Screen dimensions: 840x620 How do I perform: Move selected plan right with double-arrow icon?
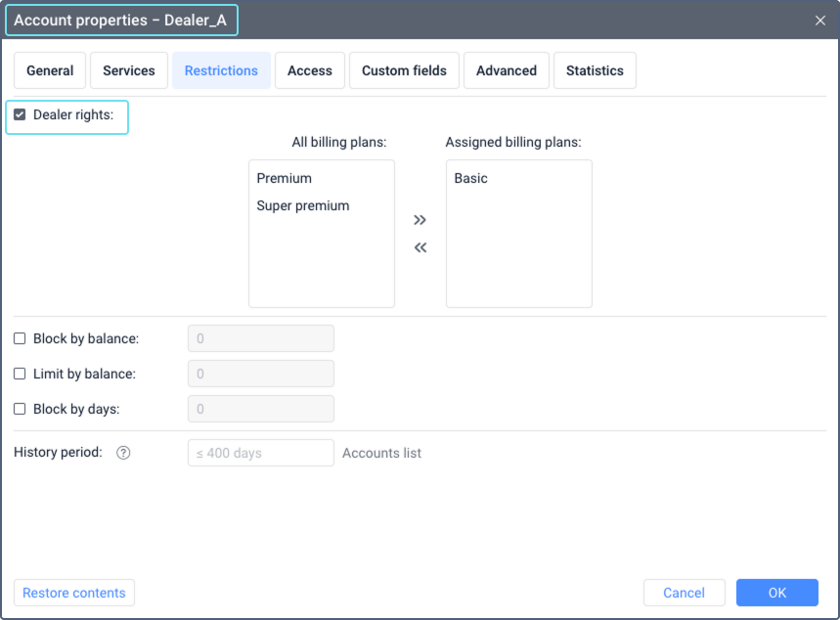pyautogui.click(x=420, y=220)
